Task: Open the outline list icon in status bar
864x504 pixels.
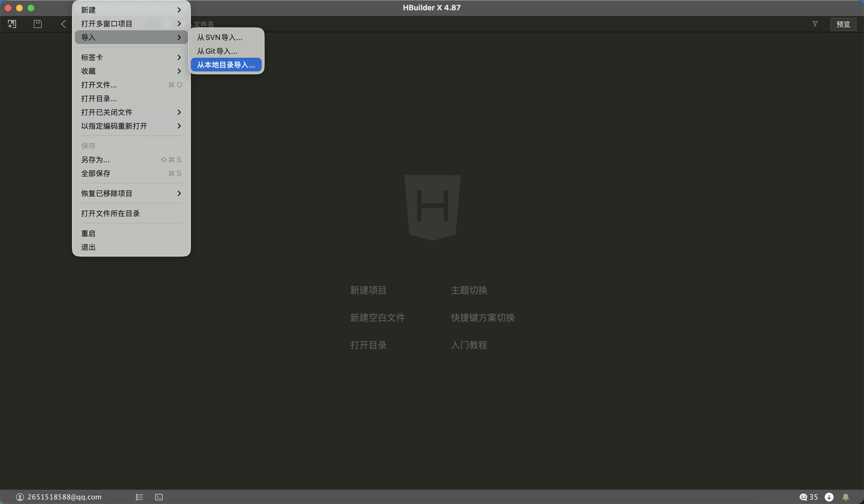Action: 139,497
